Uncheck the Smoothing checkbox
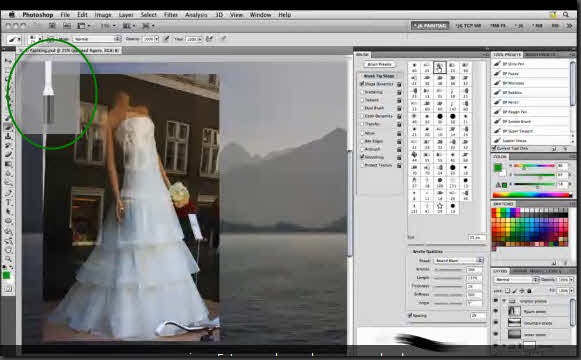Image resolution: width=581 pixels, height=360 pixels. tap(362, 157)
